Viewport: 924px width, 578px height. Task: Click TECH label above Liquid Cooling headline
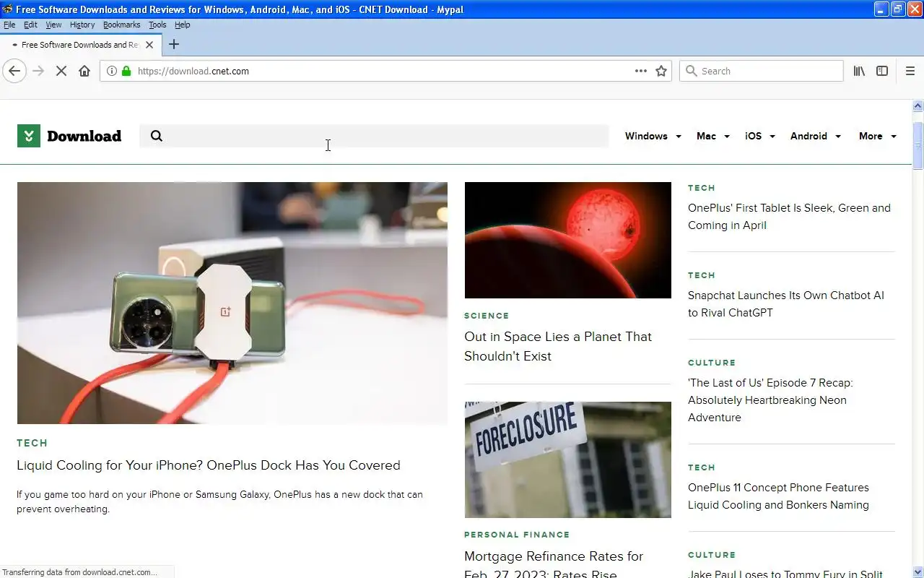point(32,443)
